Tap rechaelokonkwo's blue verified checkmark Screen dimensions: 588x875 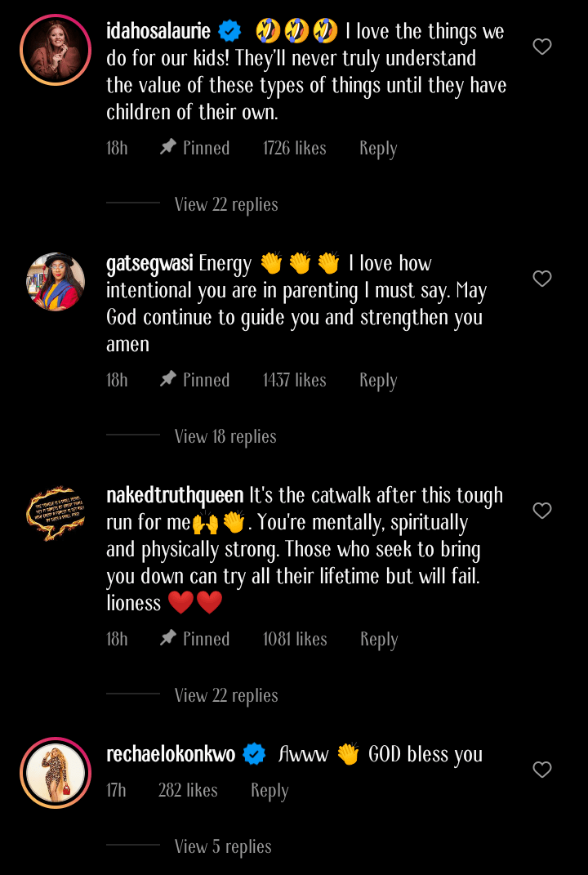tap(253, 755)
